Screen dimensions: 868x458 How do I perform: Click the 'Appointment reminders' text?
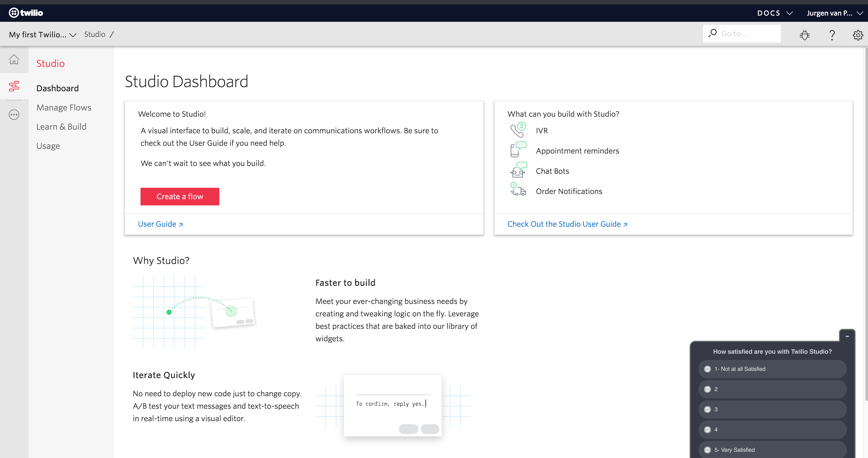point(577,151)
